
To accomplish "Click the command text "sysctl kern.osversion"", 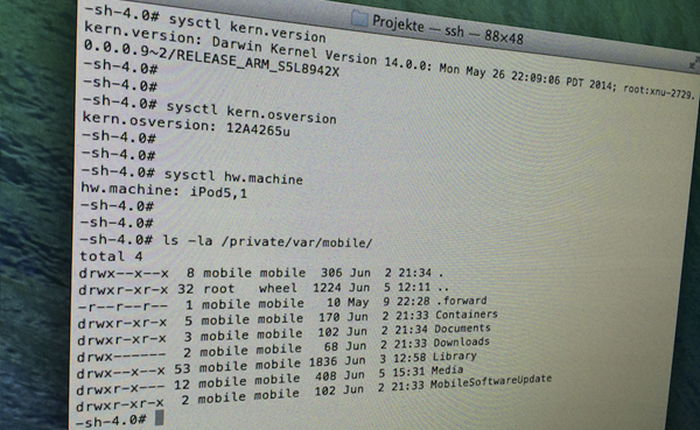I will pos(251,113).
